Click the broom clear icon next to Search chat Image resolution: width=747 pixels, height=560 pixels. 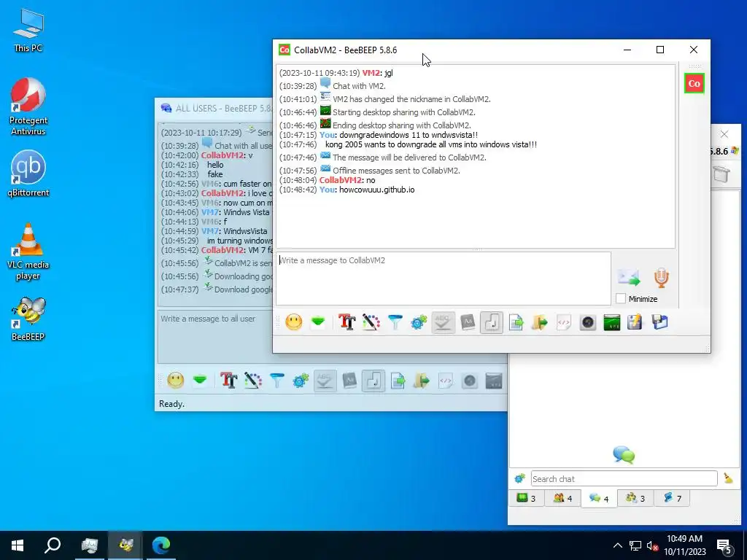pos(728,478)
